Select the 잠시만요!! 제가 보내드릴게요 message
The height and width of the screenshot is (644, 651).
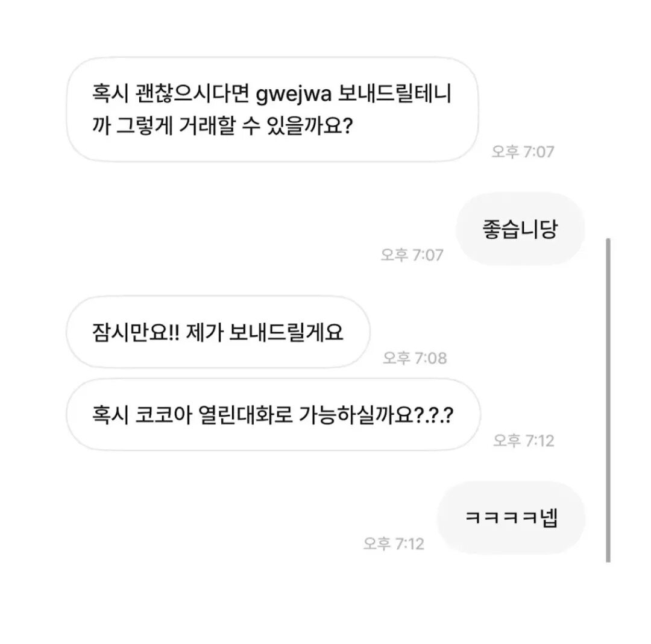(x=218, y=332)
